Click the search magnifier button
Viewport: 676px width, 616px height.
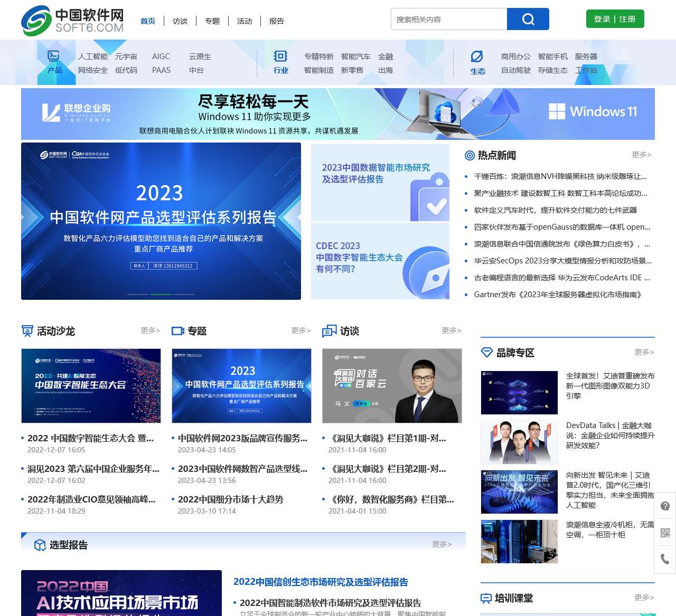(528, 19)
